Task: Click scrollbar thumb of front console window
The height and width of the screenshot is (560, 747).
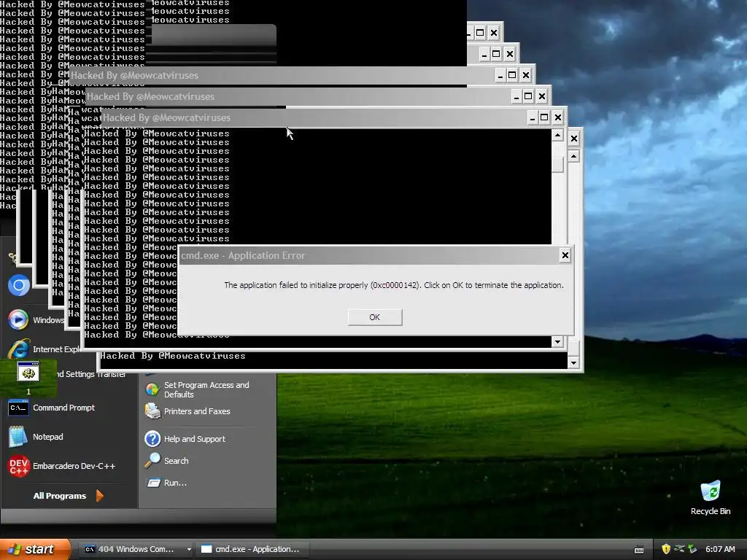Action: [x=557, y=164]
